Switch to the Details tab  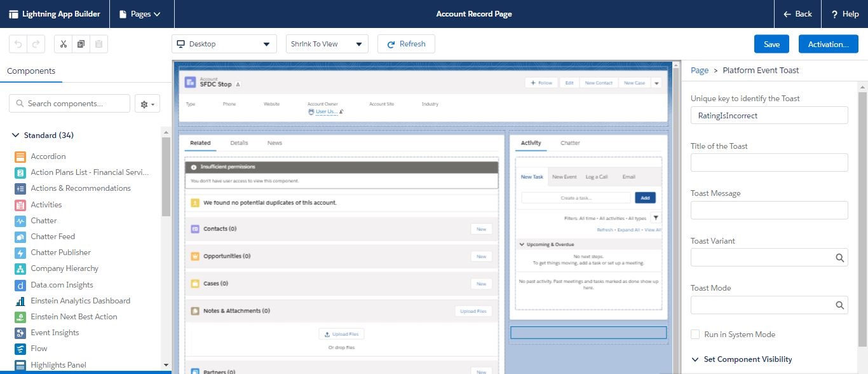pyautogui.click(x=239, y=143)
